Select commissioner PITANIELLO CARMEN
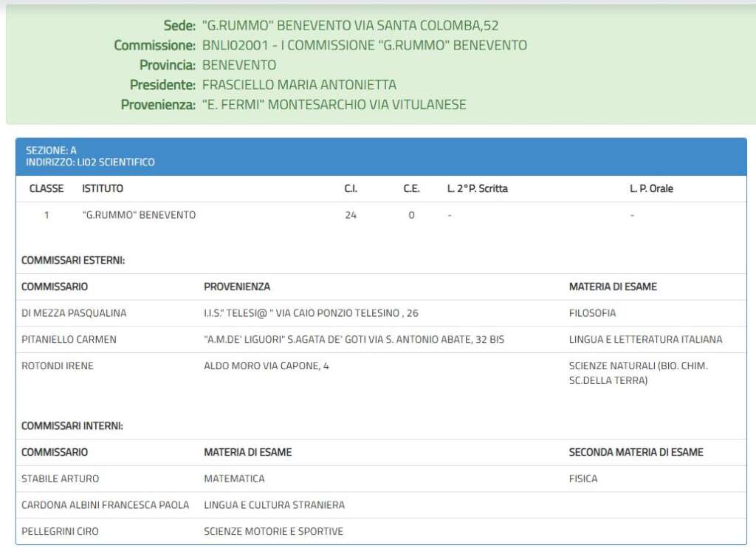 coord(69,340)
